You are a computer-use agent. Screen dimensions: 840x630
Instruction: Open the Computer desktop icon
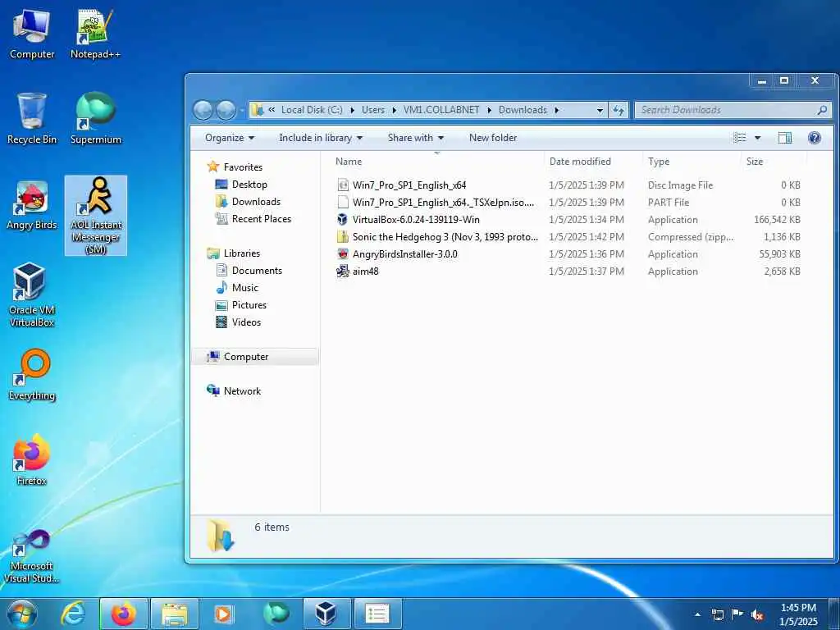click(32, 34)
